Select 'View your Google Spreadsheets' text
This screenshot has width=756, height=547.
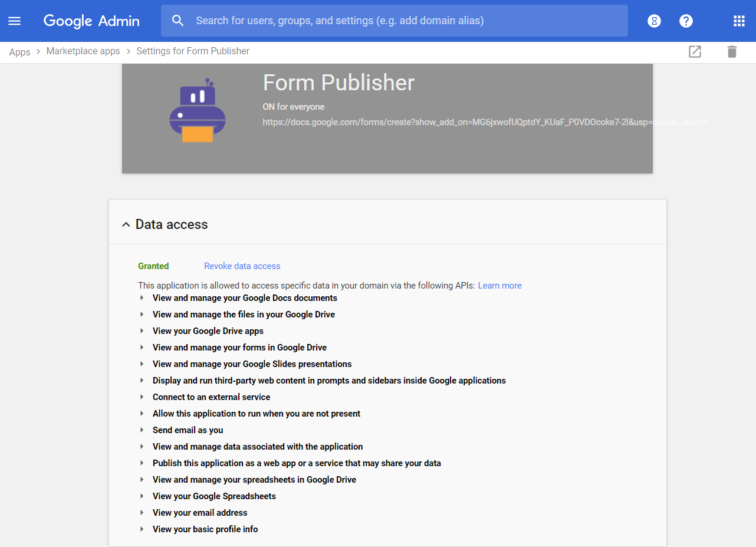pyautogui.click(x=214, y=496)
